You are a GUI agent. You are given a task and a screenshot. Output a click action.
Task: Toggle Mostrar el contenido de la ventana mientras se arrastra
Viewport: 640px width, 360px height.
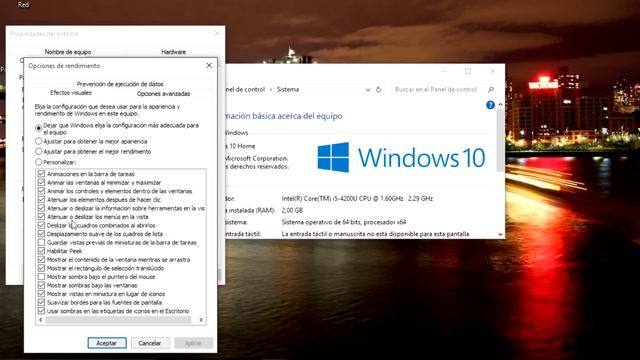pyautogui.click(x=41, y=259)
